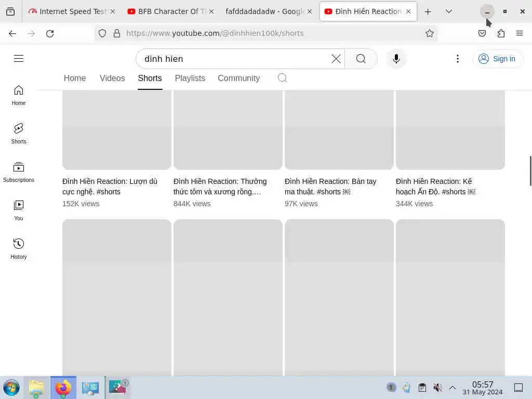Click thumbnail above Lượn dù cực nghệ

pos(117,130)
